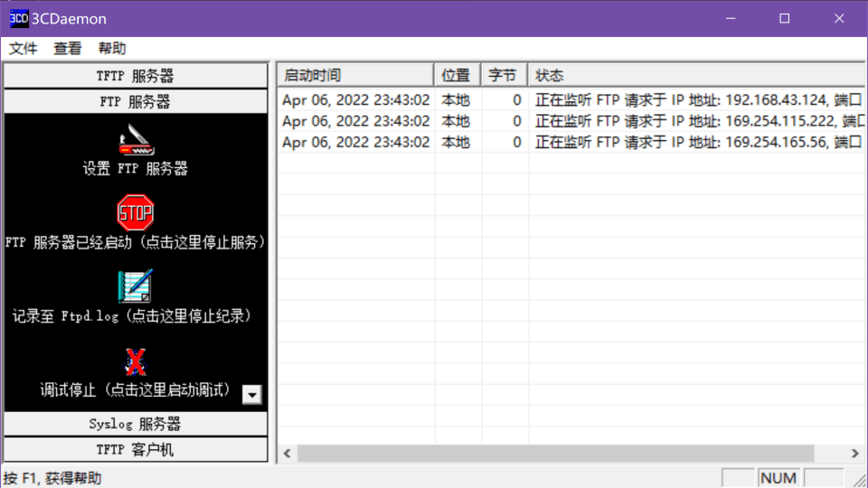Sort by the 位置 column header
Viewport: 868px width, 488px height.
pyautogui.click(x=458, y=75)
